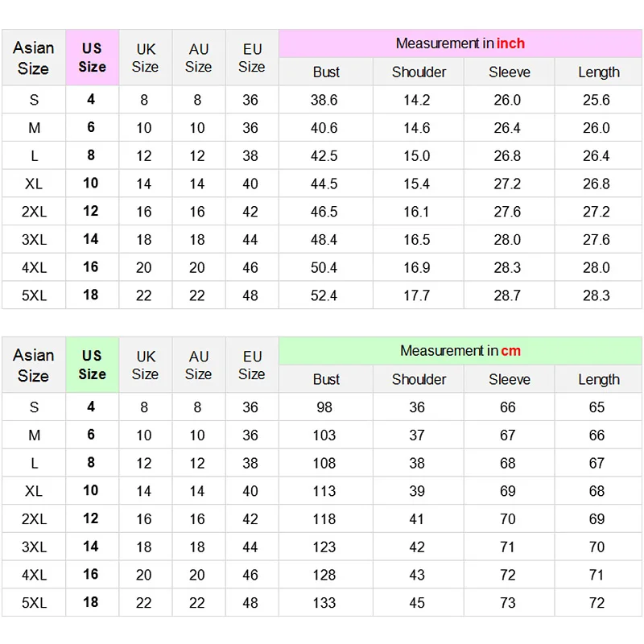Click bust value 118 in cm table
Screen dimensions: 644x644
pyautogui.click(x=324, y=519)
